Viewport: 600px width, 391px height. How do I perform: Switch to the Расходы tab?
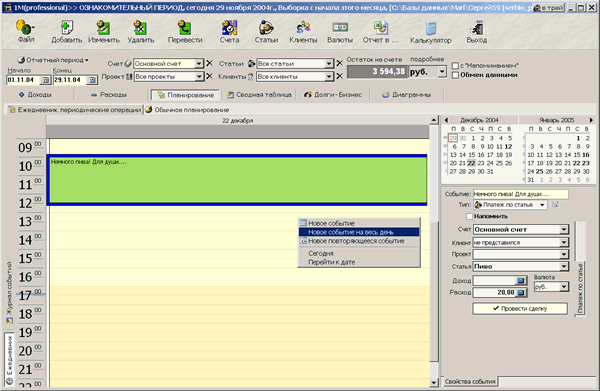tap(109, 94)
